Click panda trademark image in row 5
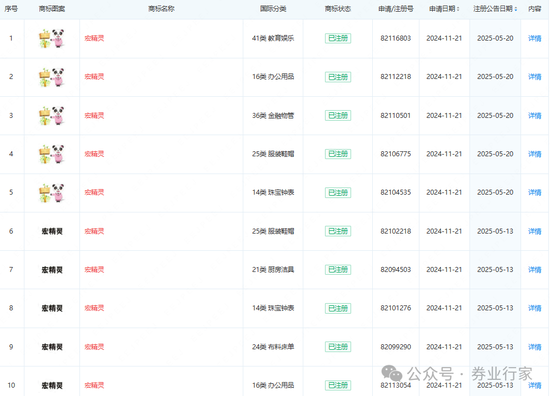Viewport: 550px width, 396px height. [52, 193]
